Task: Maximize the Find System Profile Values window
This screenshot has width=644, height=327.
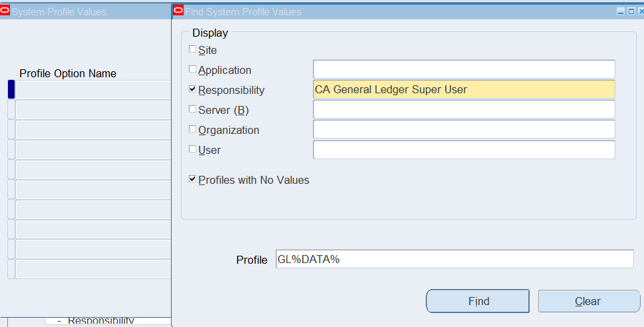Action: click(x=631, y=11)
